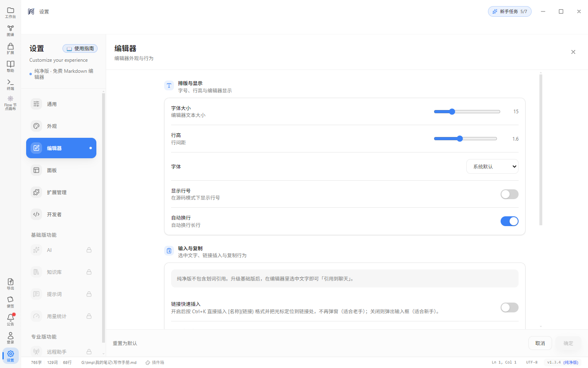Open the 登录 login user icon
The image size is (588, 368).
[x=11, y=338]
